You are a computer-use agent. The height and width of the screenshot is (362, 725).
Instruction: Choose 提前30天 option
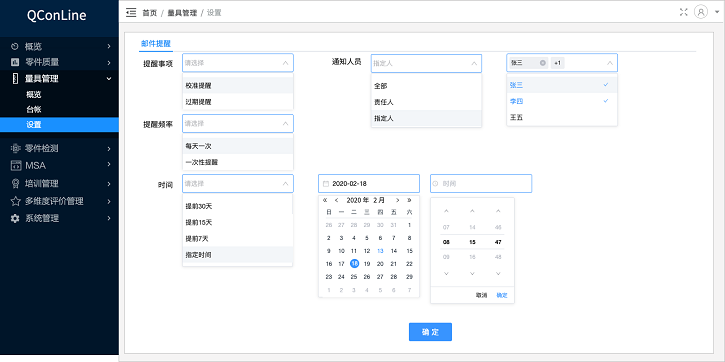click(238, 206)
